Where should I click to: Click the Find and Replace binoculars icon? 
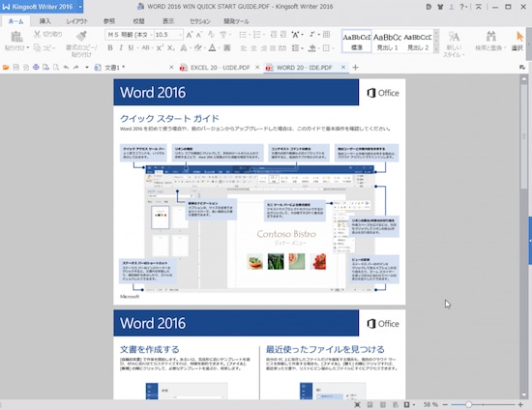pos(490,36)
